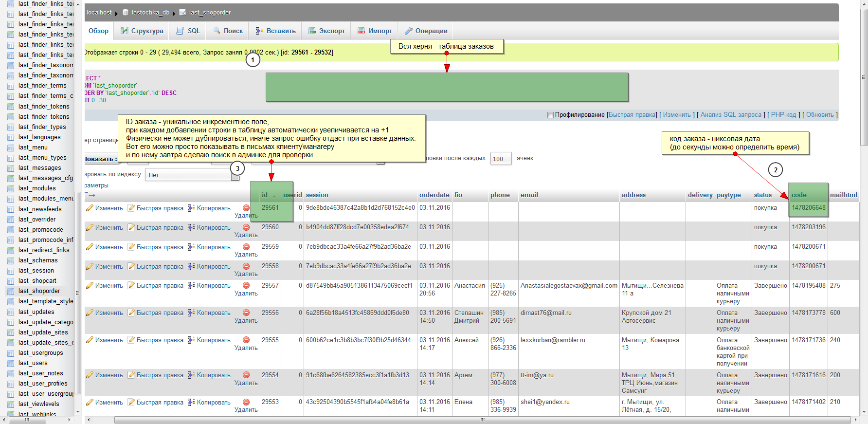This screenshot has width=868, height=424.
Task: Click the session cell b4904dd87ff28dcd7e00358edea2f674
Action: click(358, 227)
